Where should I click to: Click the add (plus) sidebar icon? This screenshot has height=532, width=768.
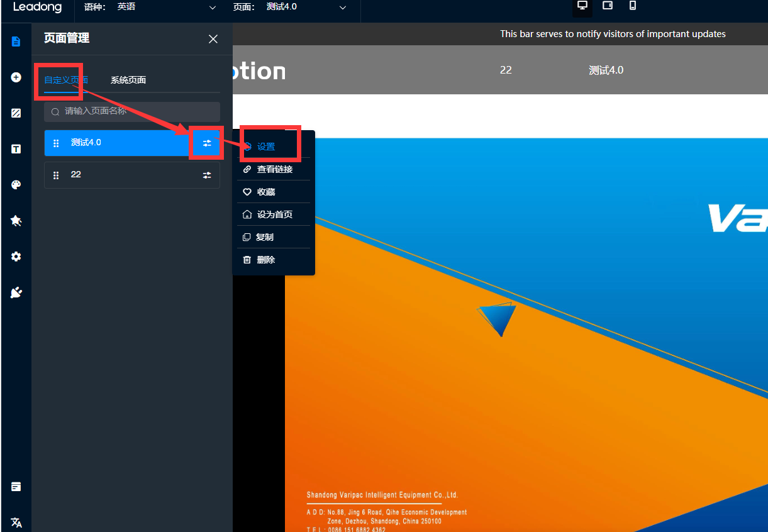tap(16, 77)
